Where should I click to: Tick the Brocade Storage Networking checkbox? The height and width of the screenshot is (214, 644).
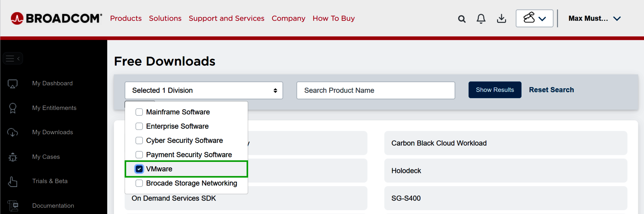point(139,183)
